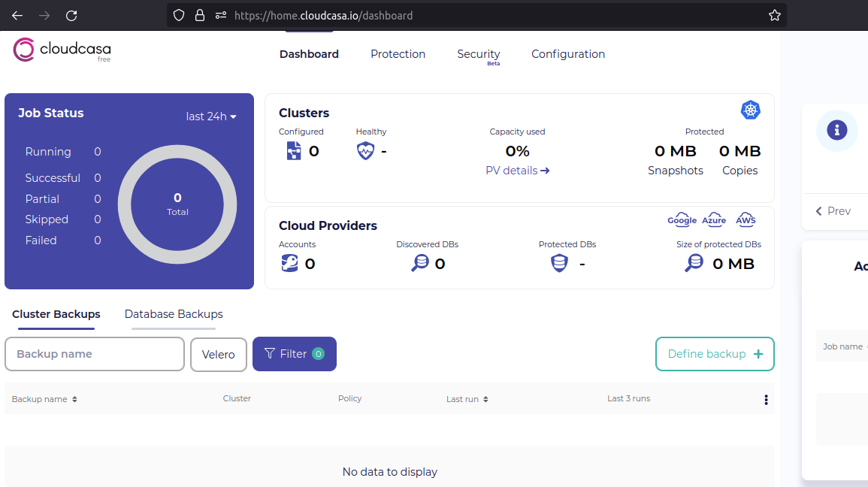This screenshot has height=487, width=868.
Task: Click the Kubernetes wheel icon in Clusters
Action: (751, 110)
